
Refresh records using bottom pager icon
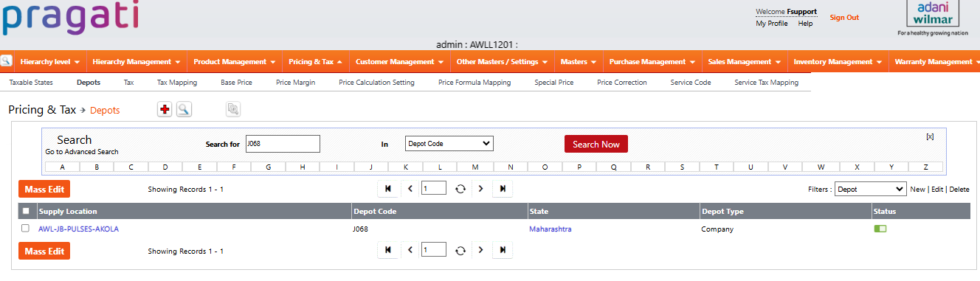pyautogui.click(x=460, y=251)
